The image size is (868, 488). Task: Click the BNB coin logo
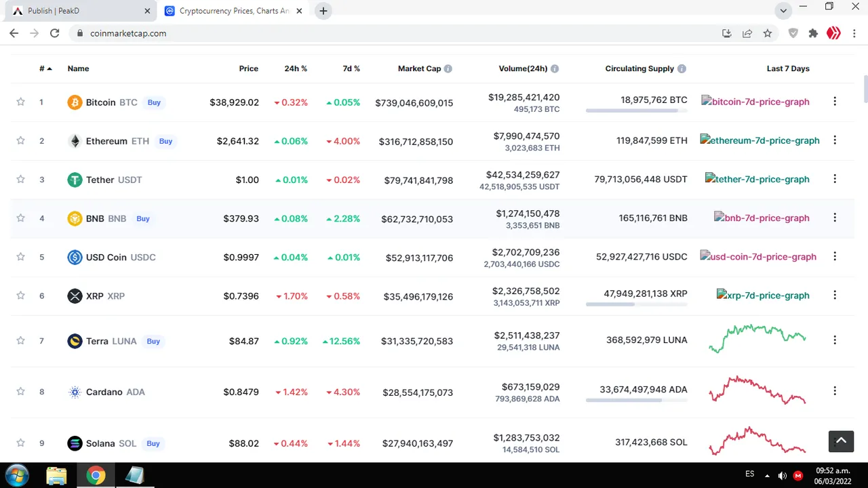tap(75, 218)
